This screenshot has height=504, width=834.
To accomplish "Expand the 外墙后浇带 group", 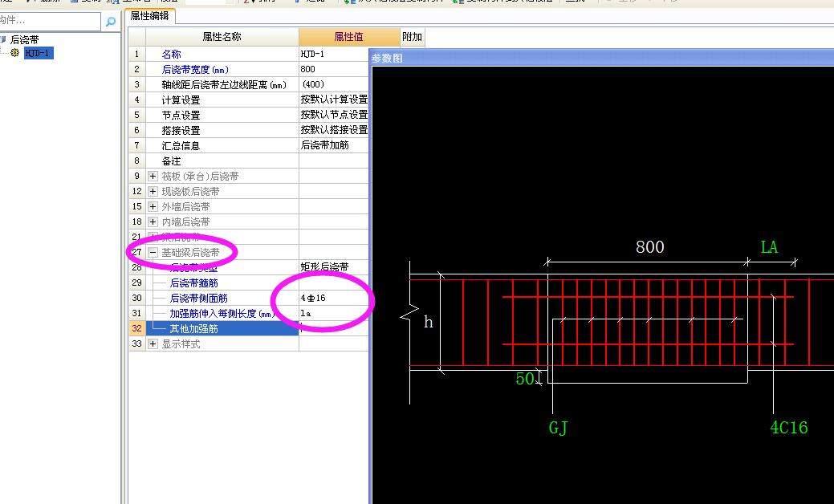I will 153,207.
